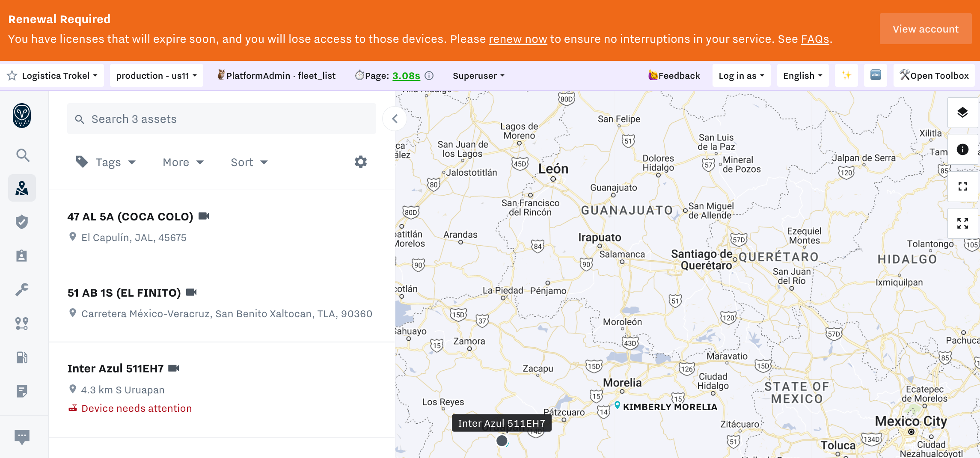Toggle fullscreen map view
Viewport: 980px width, 458px height.
pyautogui.click(x=962, y=223)
